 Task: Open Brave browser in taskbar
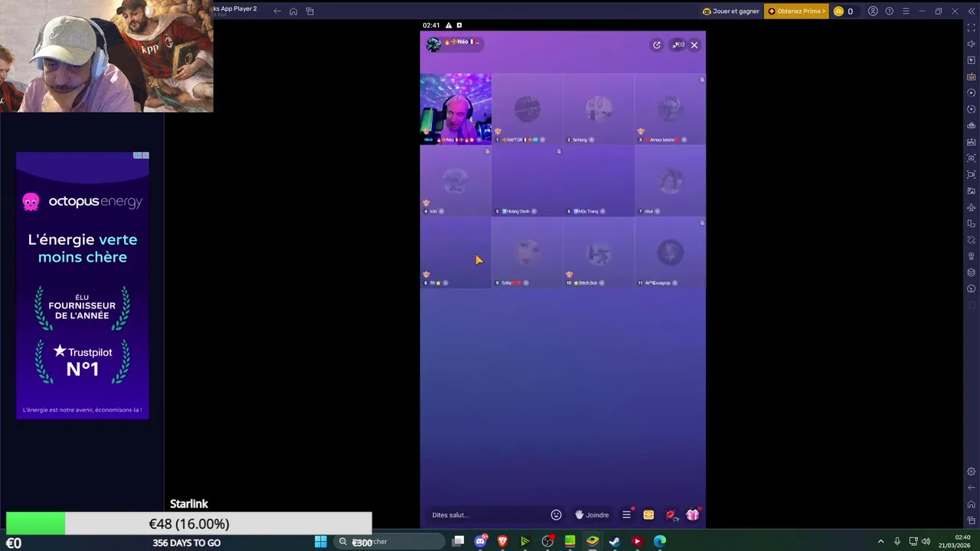tap(502, 542)
